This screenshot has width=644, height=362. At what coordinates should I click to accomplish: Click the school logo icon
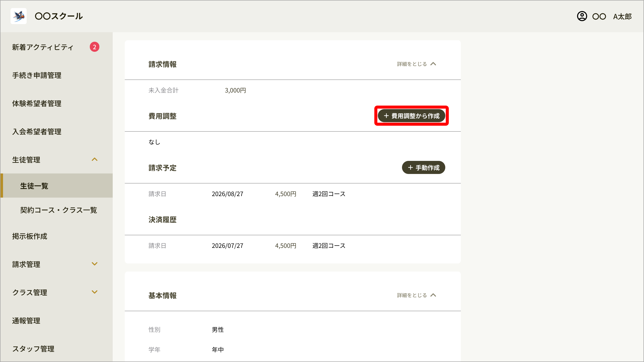[x=19, y=16]
